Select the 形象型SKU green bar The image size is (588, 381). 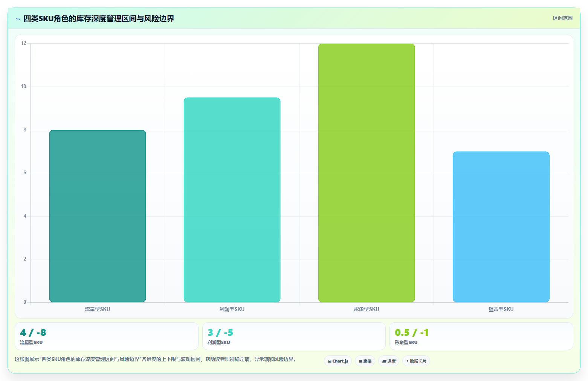[x=367, y=173]
